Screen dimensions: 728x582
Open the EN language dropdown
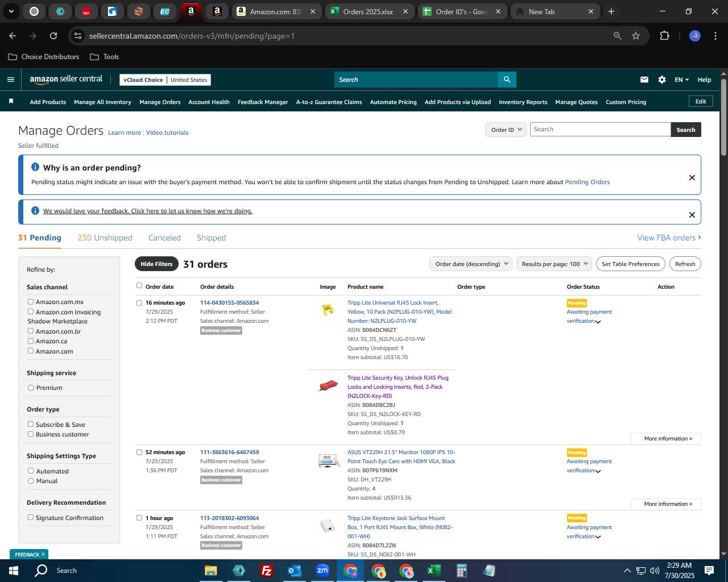(681, 80)
